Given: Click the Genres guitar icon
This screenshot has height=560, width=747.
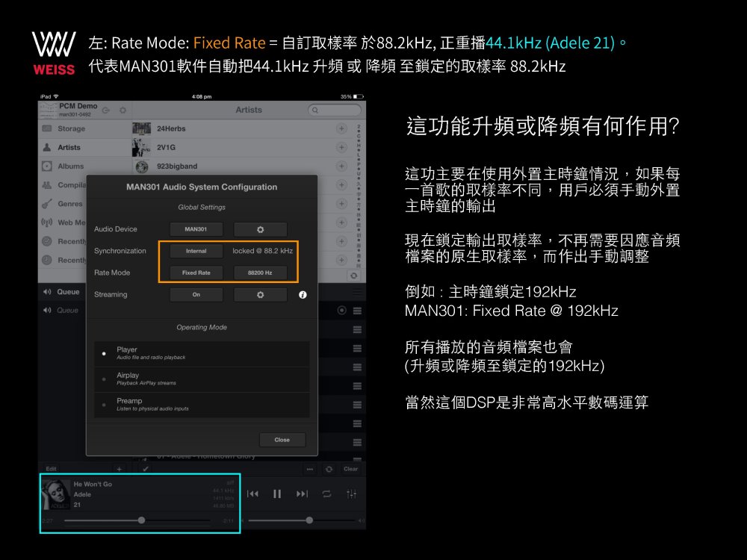Looking at the screenshot, I should pos(46,204).
